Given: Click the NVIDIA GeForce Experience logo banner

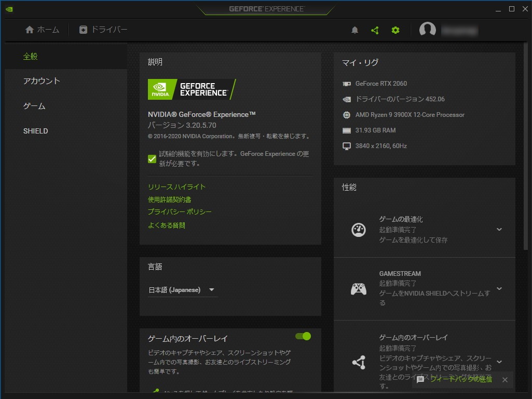Looking at the screenshot, I should coord(192,89).
